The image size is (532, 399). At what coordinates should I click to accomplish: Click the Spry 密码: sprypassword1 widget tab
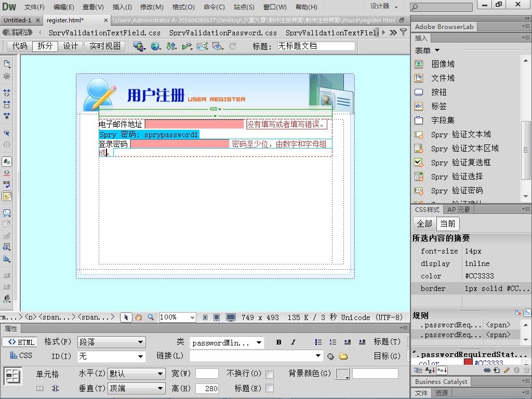pos(149,135)
